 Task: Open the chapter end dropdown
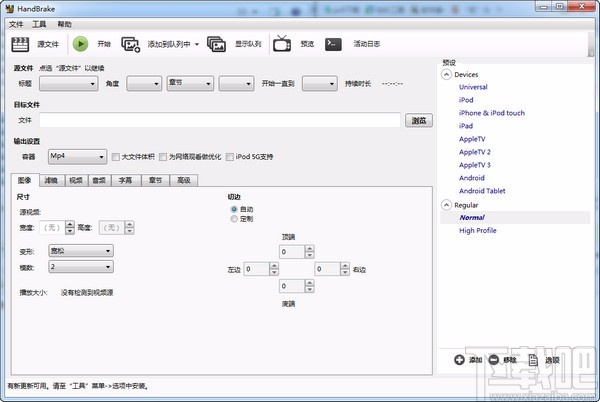(320, 83)
